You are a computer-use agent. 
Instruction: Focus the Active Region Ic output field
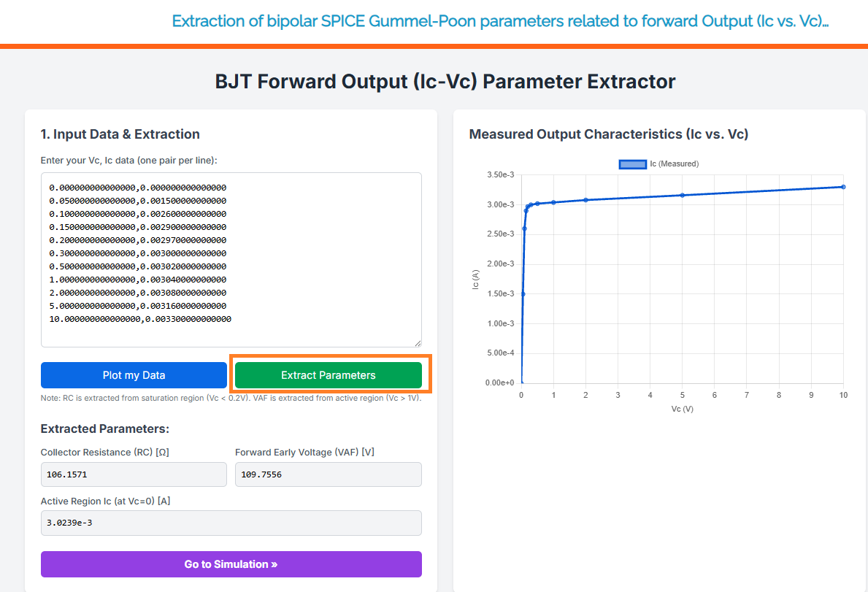point(231,523)
